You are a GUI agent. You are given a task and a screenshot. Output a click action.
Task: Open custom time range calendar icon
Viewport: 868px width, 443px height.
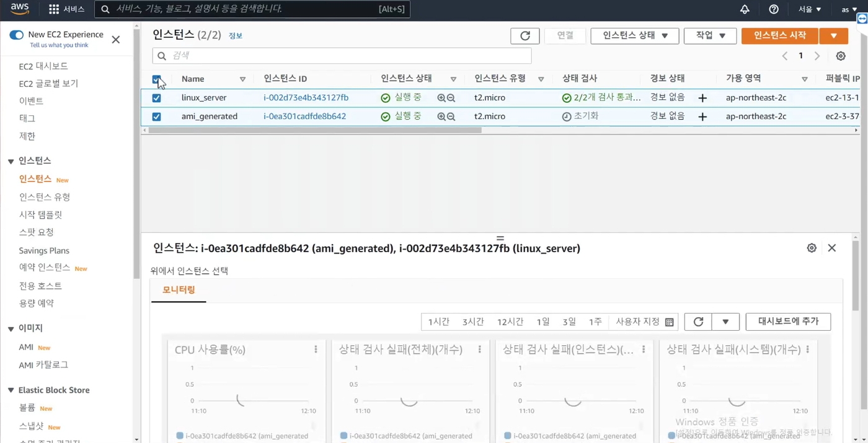(669, 322)
